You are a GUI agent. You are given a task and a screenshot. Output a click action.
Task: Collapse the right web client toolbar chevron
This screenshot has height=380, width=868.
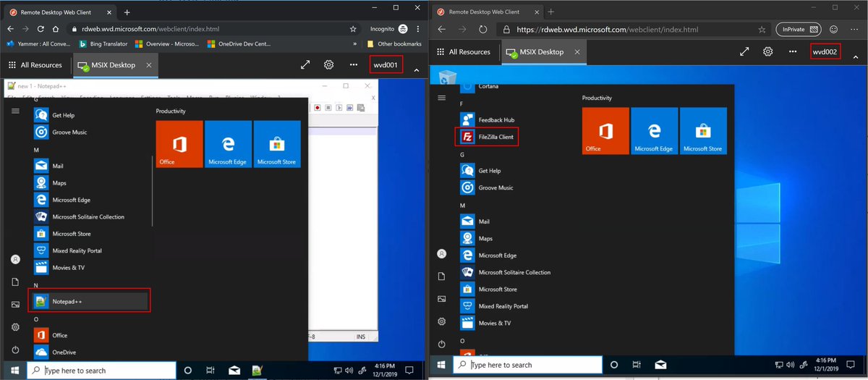pyautogui.click(x=855, y=56)
